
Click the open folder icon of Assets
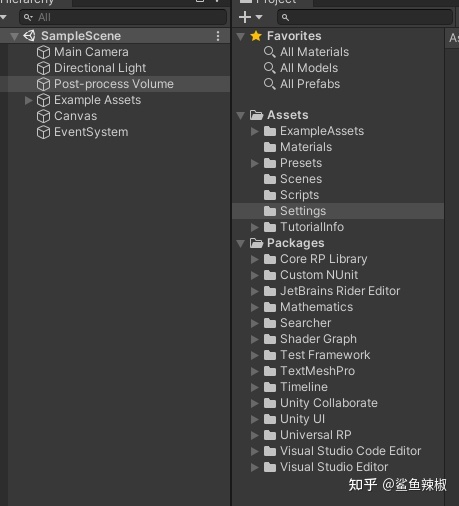256,115
